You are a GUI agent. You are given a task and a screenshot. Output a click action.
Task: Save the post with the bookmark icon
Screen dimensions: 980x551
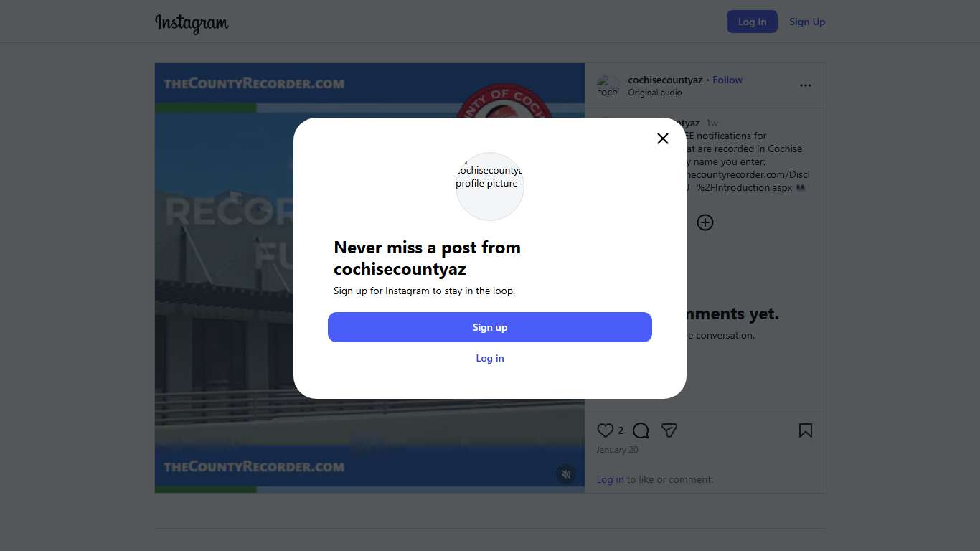806,430
